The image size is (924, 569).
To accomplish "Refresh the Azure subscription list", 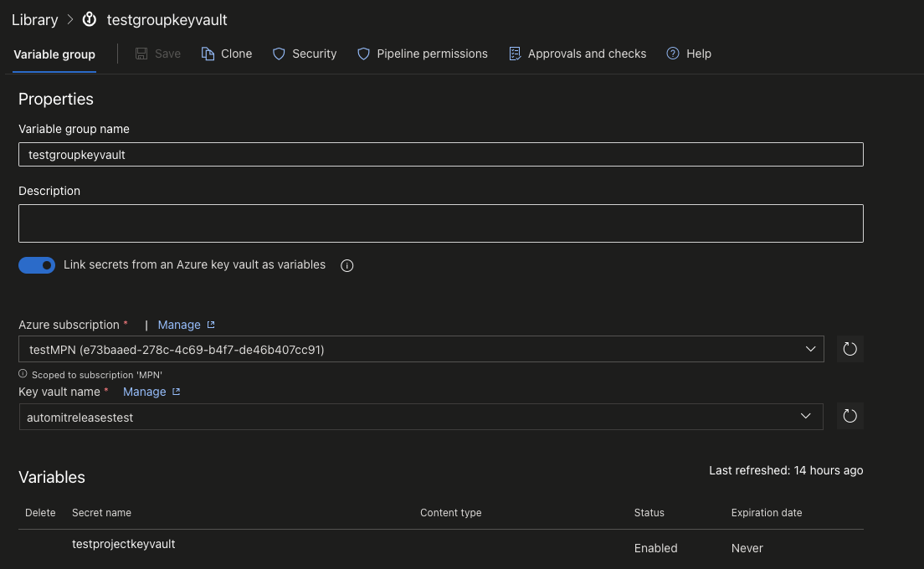I will (850, 349).
